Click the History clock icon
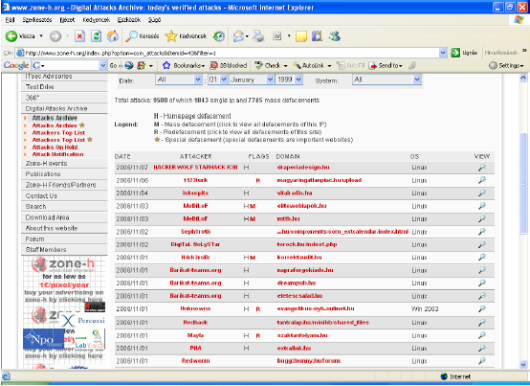The image size is (530, 386). click(219, 36)
